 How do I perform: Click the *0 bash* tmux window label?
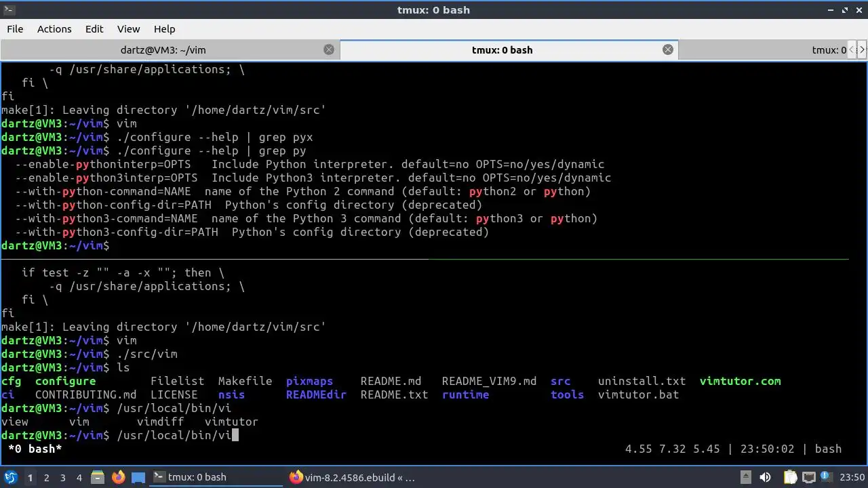point(35,449)
